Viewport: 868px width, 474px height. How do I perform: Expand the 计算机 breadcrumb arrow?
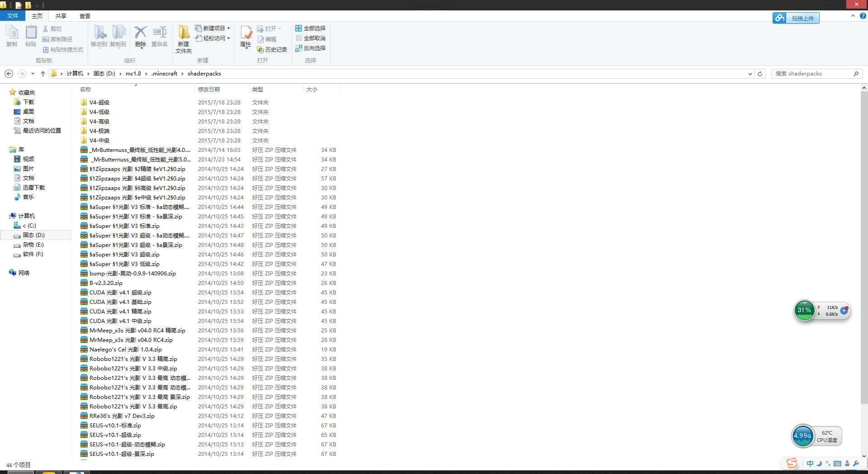point(88,74)
